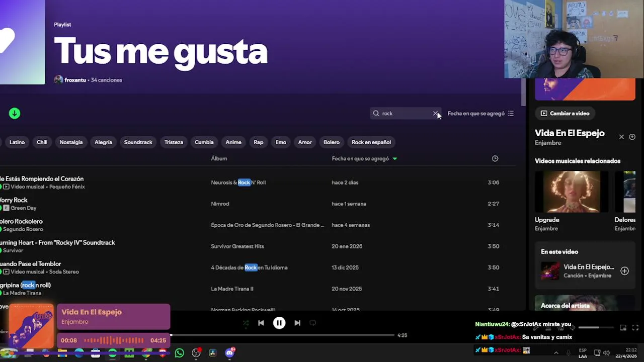Click the song progress bar
The width and height of the screenshot is (644, 362).
pyautogui.click(x=282, y=335)
